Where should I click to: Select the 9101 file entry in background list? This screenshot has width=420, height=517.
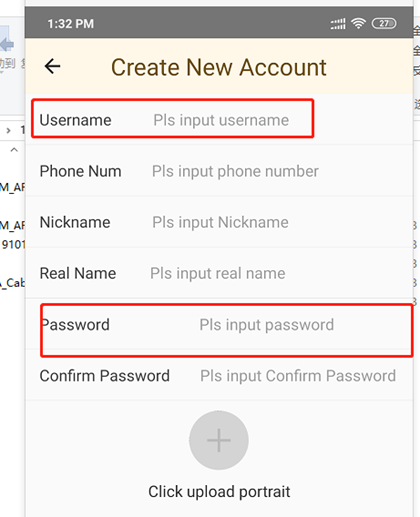[13, 245]
